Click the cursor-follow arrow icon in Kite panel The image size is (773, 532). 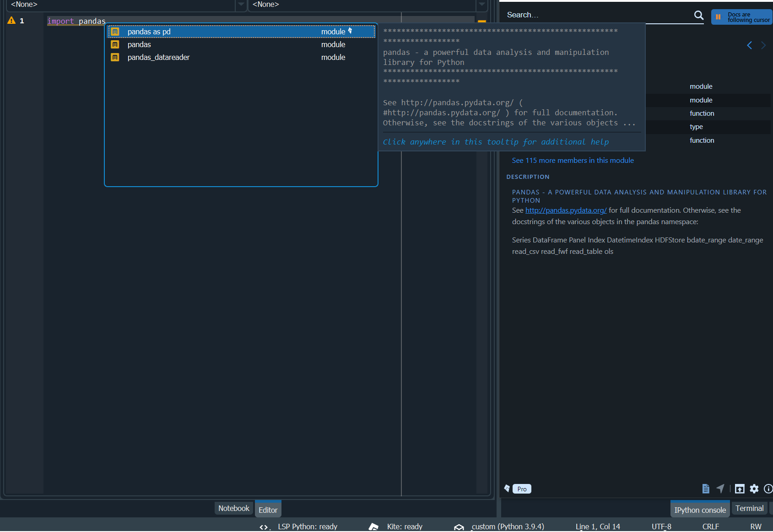tap(721, 489)
